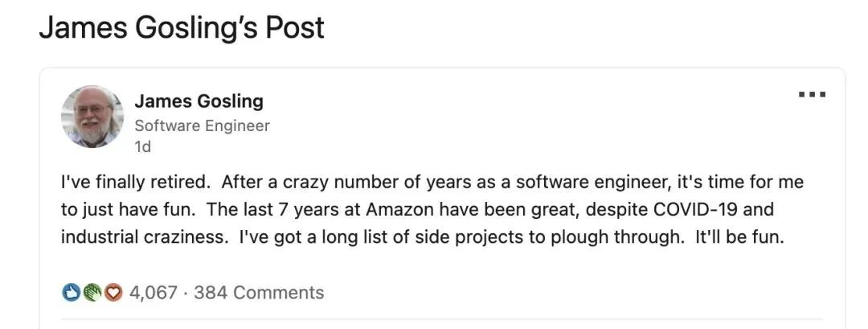Click the green clapping Celebrate reaction icon
Image resolution: width=868 pixels, height=329 pixels.
pos(92,293)
